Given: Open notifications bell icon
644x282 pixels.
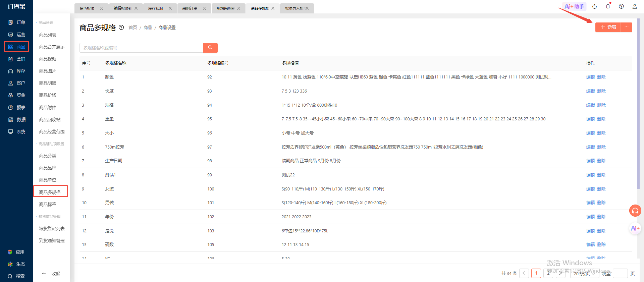Looking at the screenshot, I should point(608,6).
